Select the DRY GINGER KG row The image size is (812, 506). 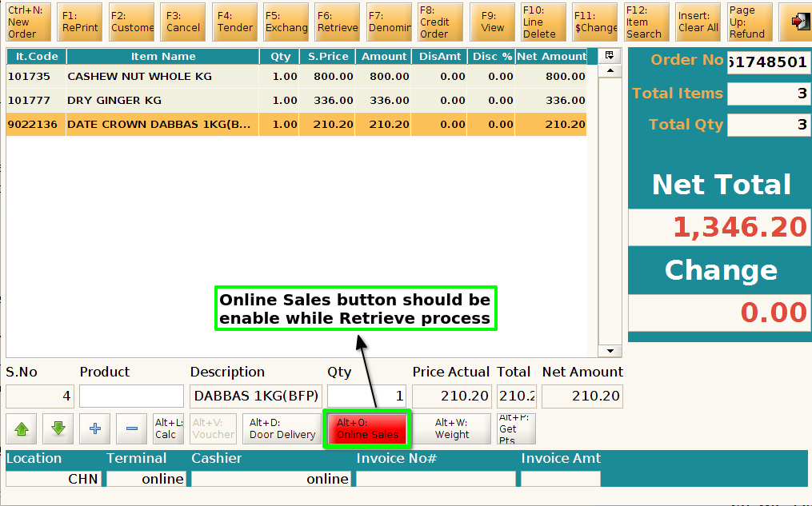coord(296,101)
